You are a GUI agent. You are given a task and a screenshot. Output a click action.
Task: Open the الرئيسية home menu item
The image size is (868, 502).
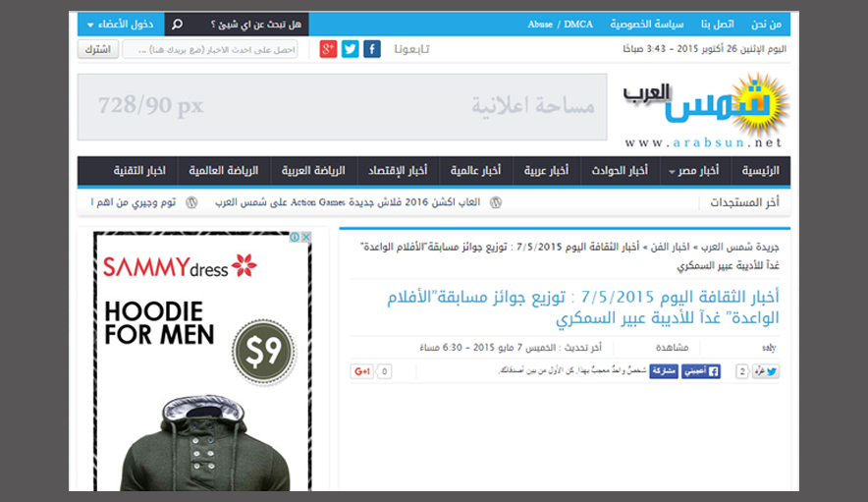pyautogui.click(x=760, y=171)
